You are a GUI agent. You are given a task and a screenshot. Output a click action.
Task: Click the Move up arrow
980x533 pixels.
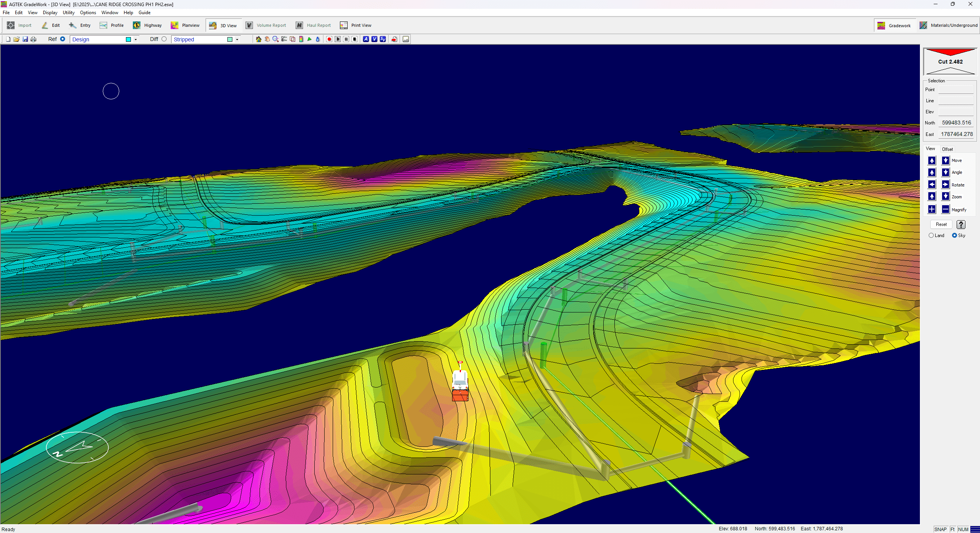932,160
